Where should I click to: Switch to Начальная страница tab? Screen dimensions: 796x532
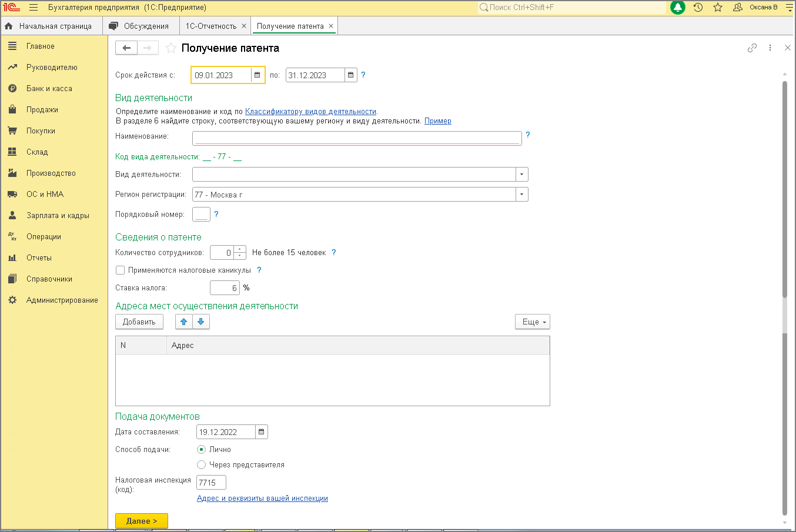[52, 26]
